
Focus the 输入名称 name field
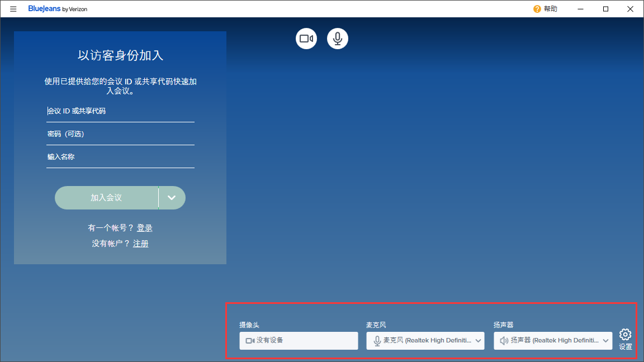click(120, 157)
